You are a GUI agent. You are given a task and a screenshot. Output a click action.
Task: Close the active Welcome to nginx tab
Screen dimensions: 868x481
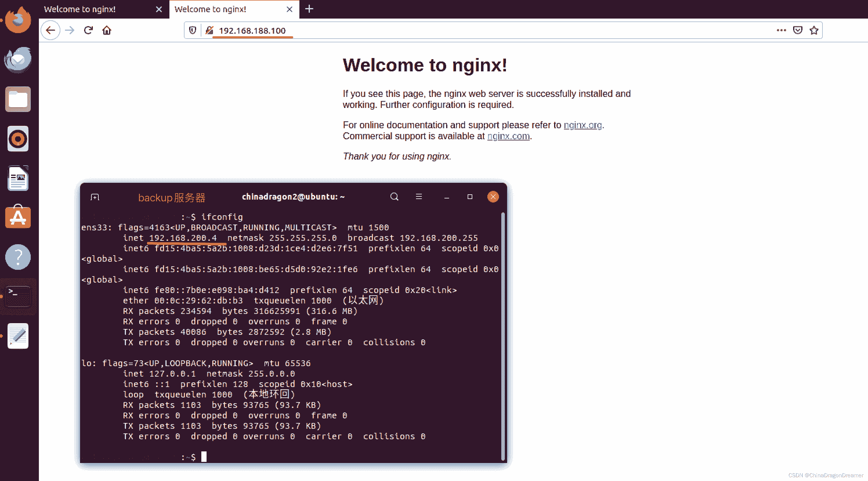pyautogui.click(x=289, y=10)
